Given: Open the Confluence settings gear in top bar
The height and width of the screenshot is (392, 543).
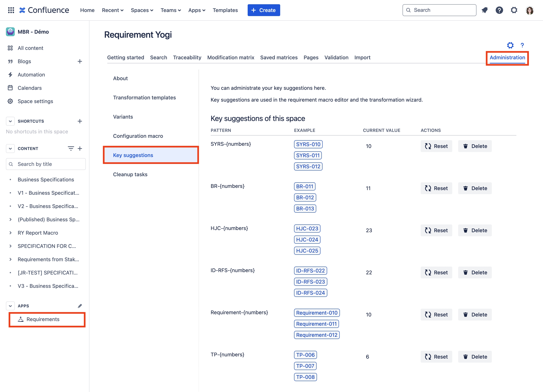Looking at the screenshot, I should tap(514, 10).
